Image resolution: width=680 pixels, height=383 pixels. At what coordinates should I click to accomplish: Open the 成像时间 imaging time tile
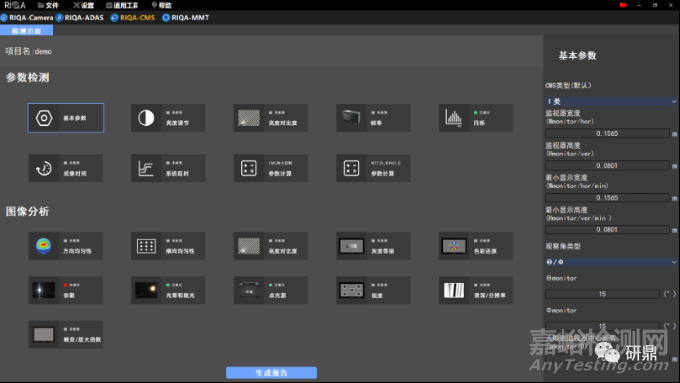click(66, 168)
